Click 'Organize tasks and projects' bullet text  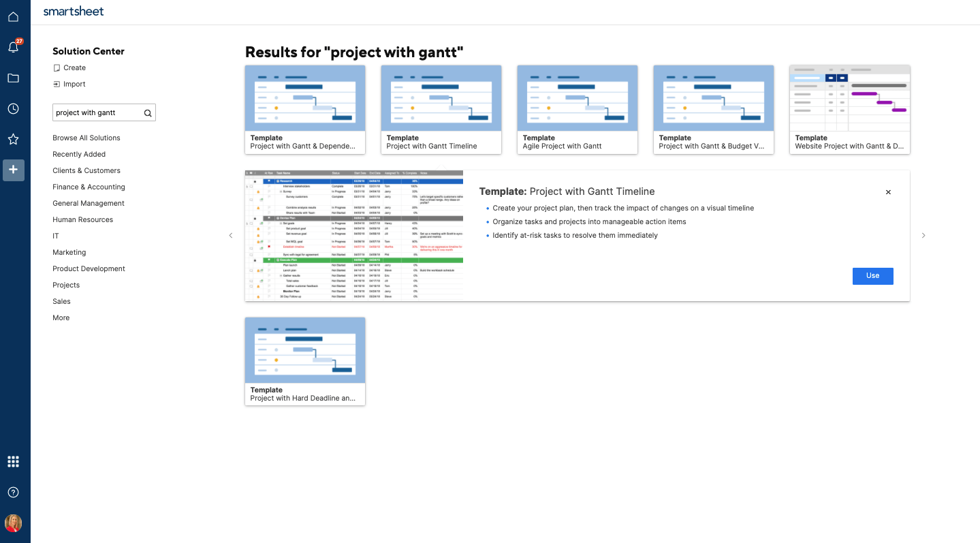click(589, 221)
